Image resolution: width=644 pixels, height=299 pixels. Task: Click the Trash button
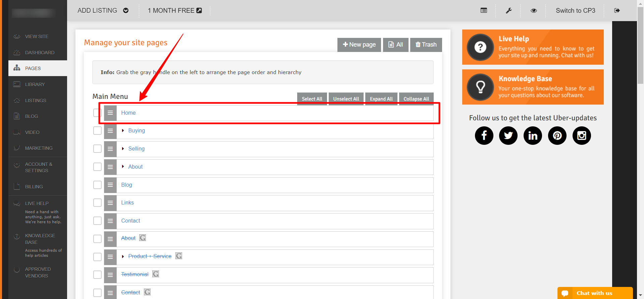(426, 45)
